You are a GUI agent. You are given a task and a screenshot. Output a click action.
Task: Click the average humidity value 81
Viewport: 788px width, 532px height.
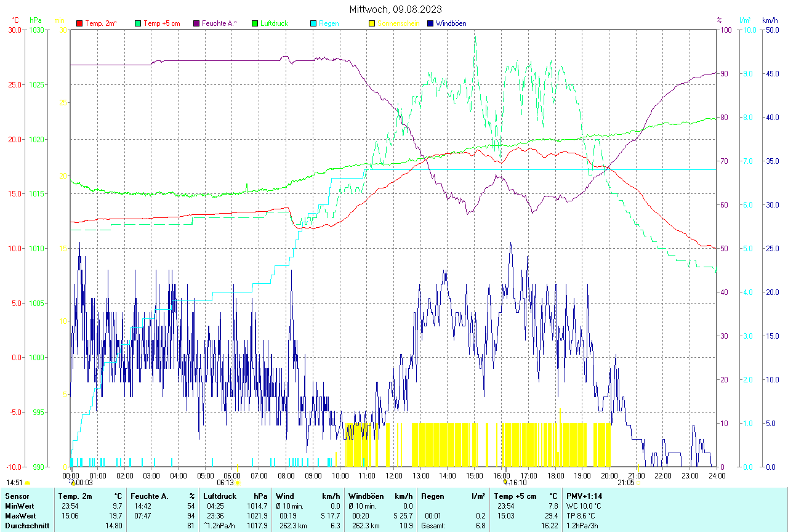[x=191, y=525]
